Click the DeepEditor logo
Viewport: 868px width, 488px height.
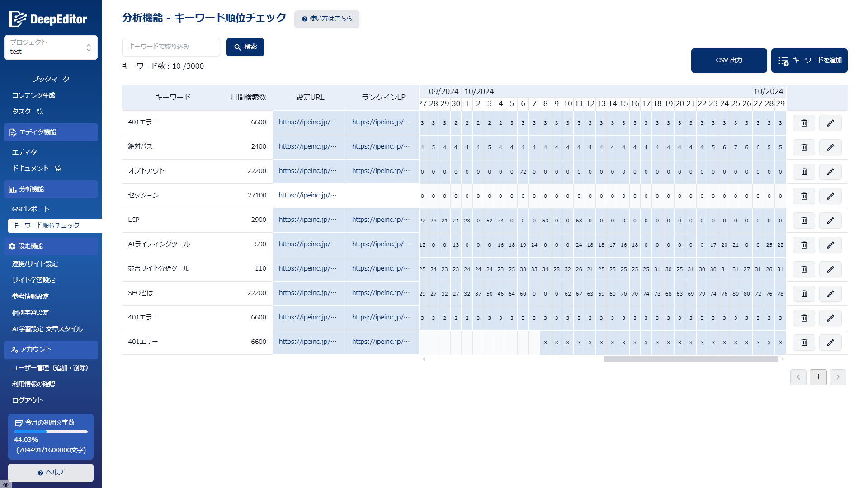(48, 19)
